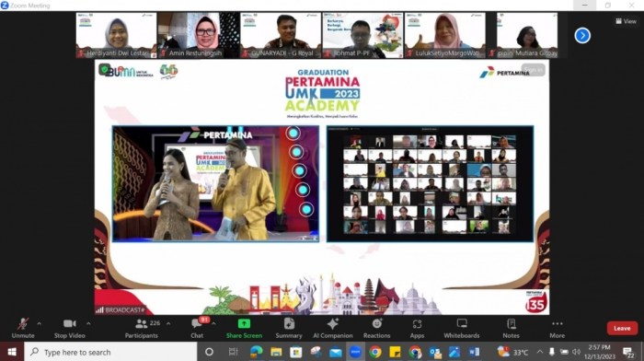
Task: Open the Windows Start menu
Action: pos(12,352)
